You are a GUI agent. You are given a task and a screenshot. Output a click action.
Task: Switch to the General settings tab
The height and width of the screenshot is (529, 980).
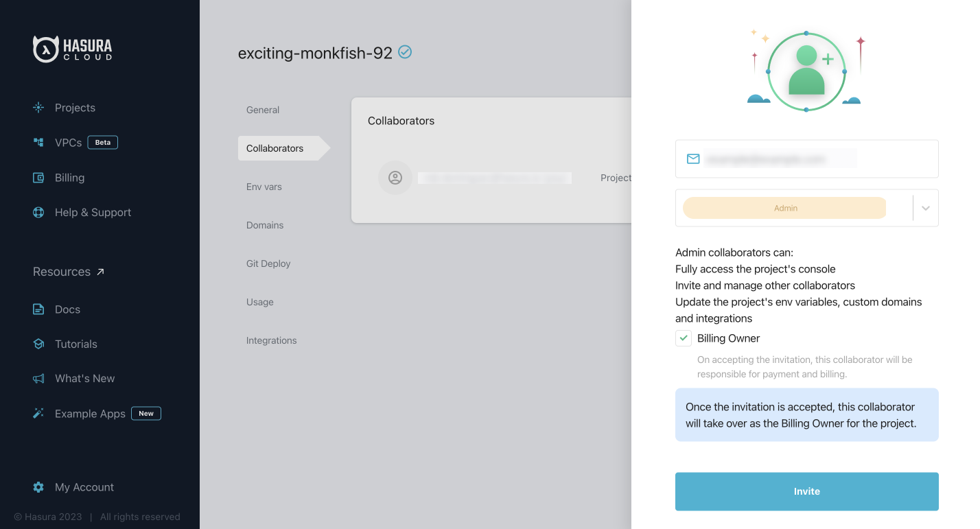coord(263,110)
